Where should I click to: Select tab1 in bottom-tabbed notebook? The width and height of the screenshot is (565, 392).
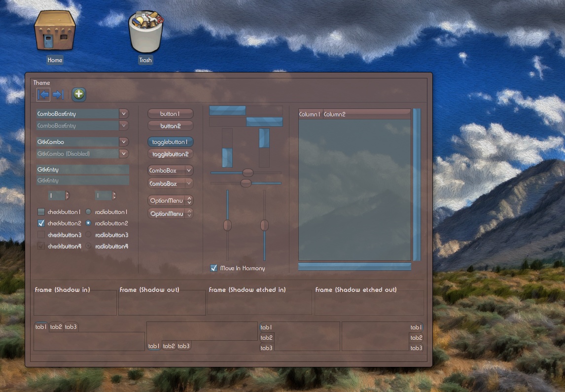click(153, 346)
